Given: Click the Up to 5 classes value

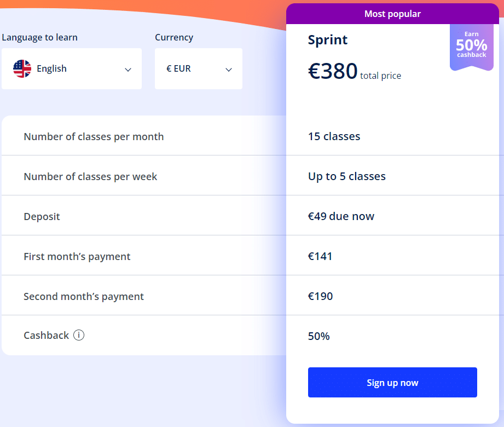Looking at the screenshot, I should (x=347, y=176).
